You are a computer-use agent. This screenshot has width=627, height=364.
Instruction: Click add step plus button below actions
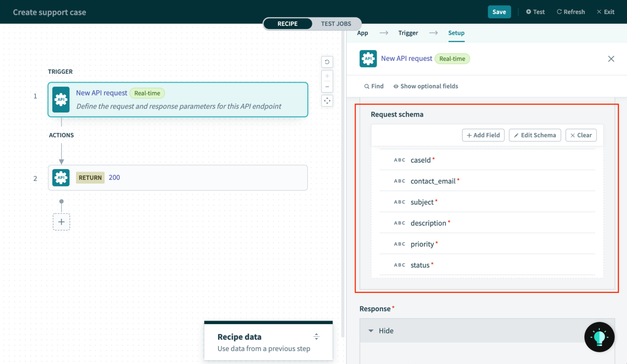pyautogui.click(x=61, y=222)
